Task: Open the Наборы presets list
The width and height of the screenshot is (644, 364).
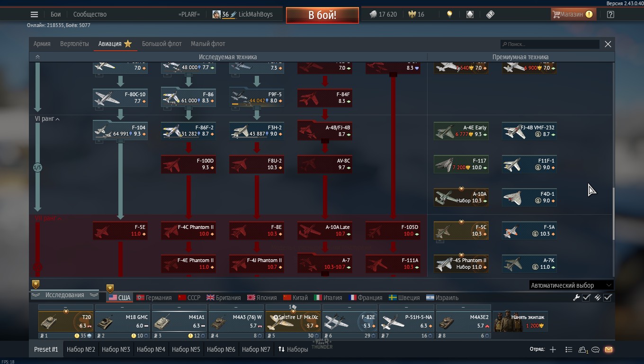Action: click(x=293, y=349)
